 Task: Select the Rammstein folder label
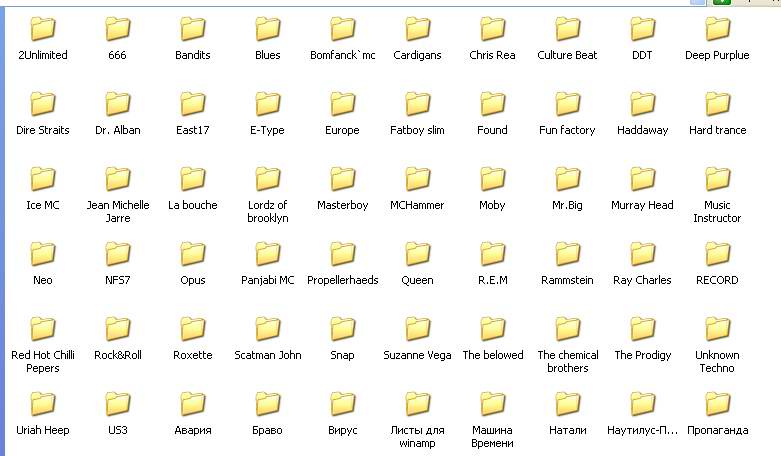coord(567,280)
